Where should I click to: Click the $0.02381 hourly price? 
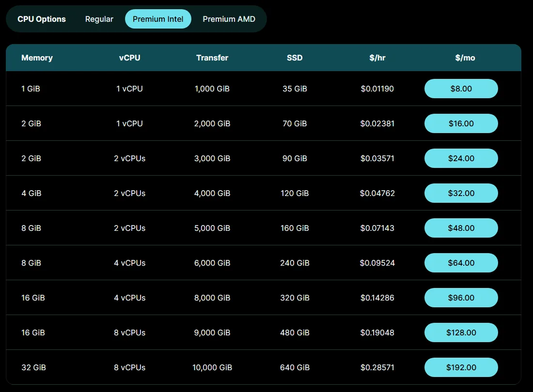(x=377, y=123)
